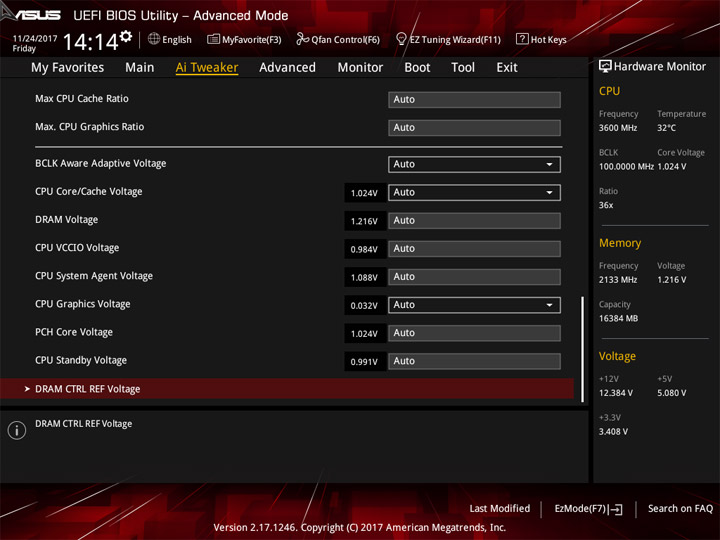Click PCH Core Voltage Auto field

[474, 333]
